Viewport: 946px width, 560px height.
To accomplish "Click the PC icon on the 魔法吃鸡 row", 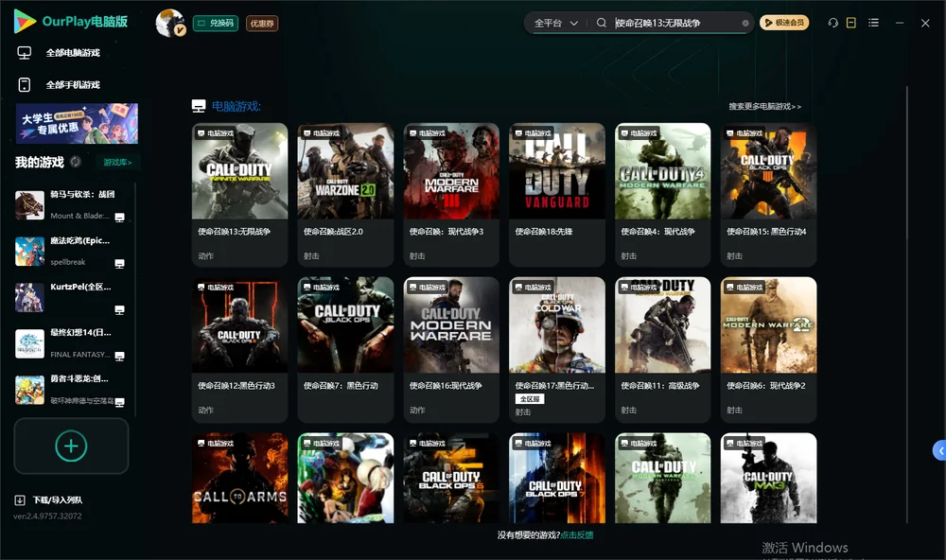I will point(119,264).
